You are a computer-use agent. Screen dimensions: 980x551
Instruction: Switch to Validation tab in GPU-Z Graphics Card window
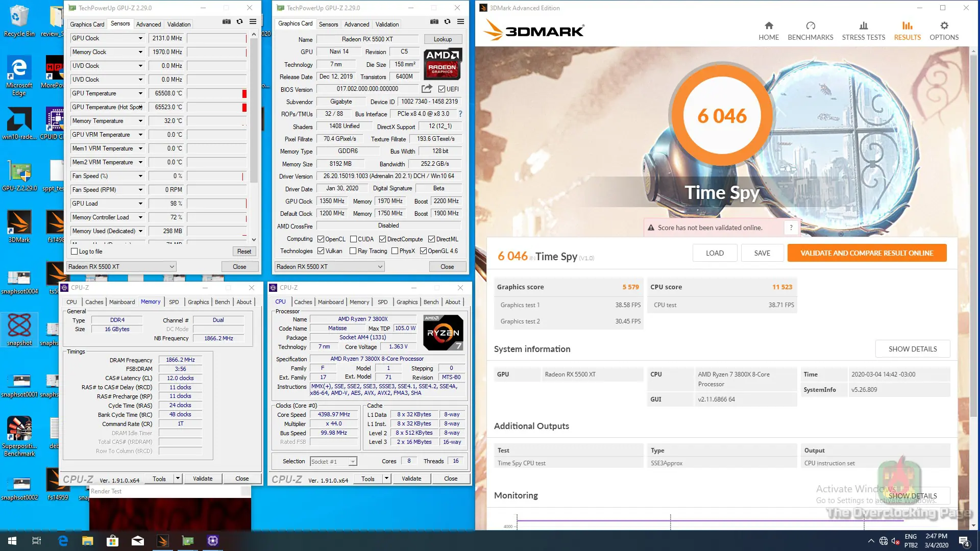pos(387,24)
